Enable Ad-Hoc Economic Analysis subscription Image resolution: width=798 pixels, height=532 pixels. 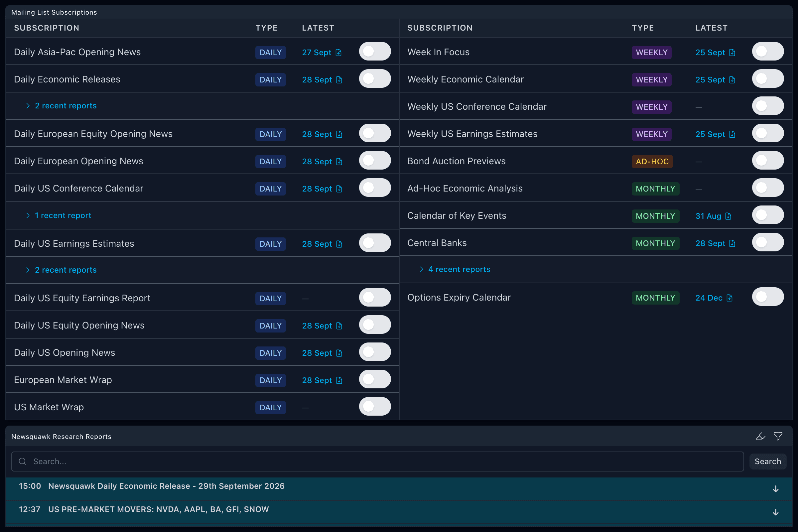pyautogui.click(x=768, y=188)
